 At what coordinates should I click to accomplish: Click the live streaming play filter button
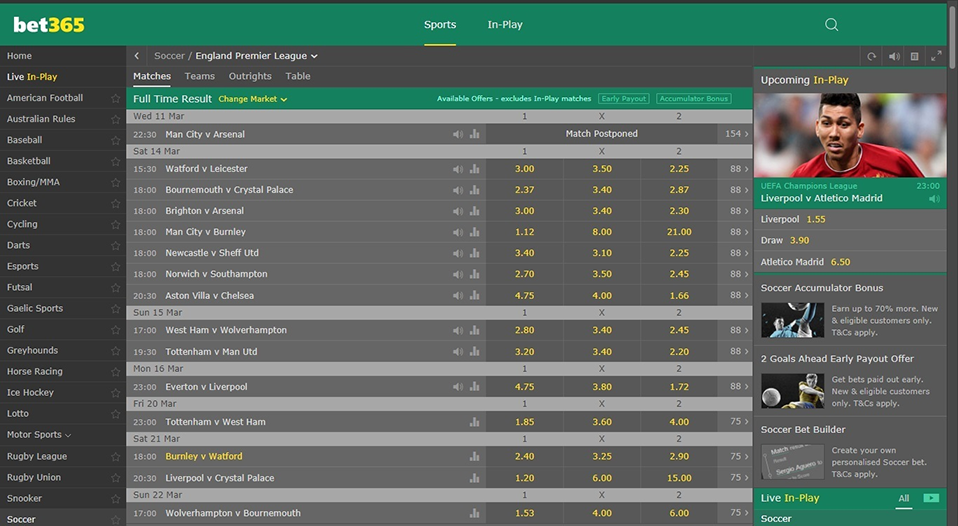931,498
